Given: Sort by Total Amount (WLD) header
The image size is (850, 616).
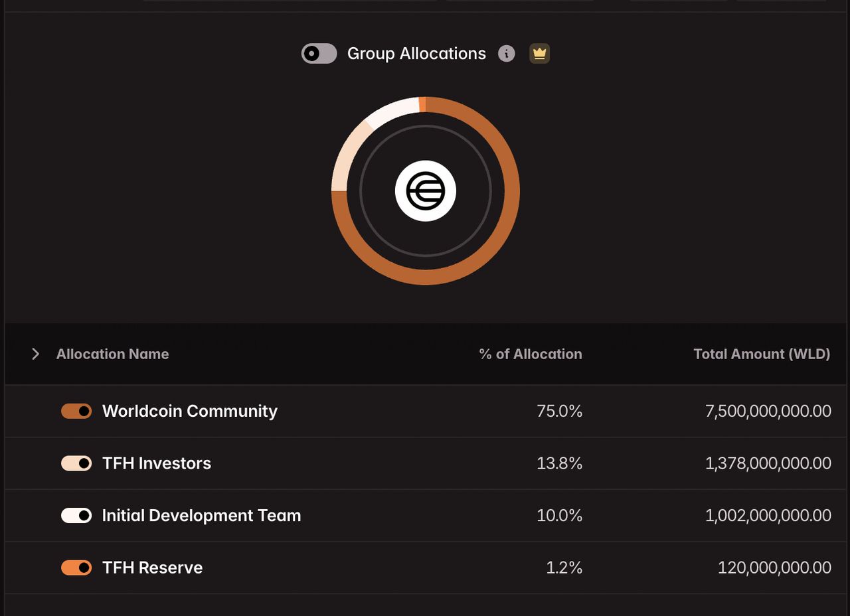Looking at the screenshot, I should coord(762,354).
